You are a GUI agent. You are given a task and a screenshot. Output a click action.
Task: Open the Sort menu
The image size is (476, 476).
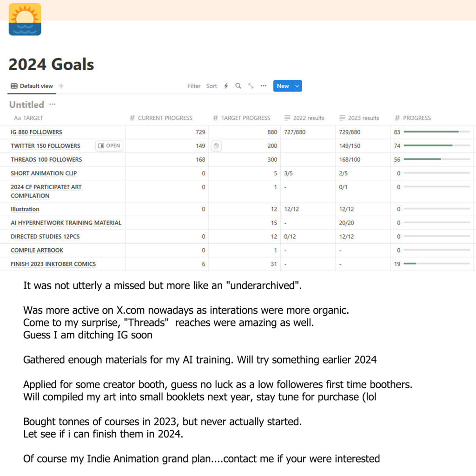(212, 86)
